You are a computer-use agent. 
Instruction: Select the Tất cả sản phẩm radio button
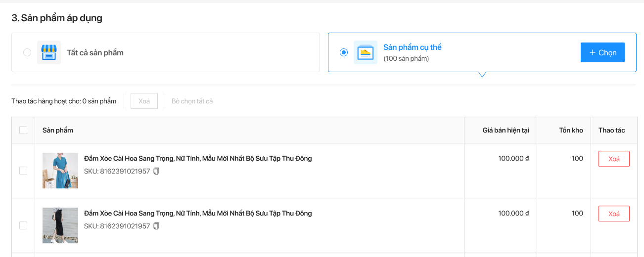point(27,52)
